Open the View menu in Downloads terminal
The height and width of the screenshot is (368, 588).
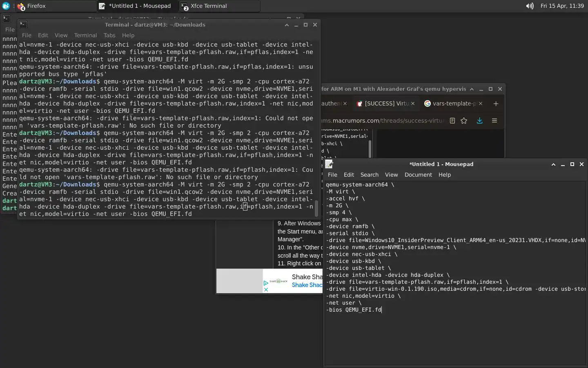pyautogui.click(x=61, y=35)
